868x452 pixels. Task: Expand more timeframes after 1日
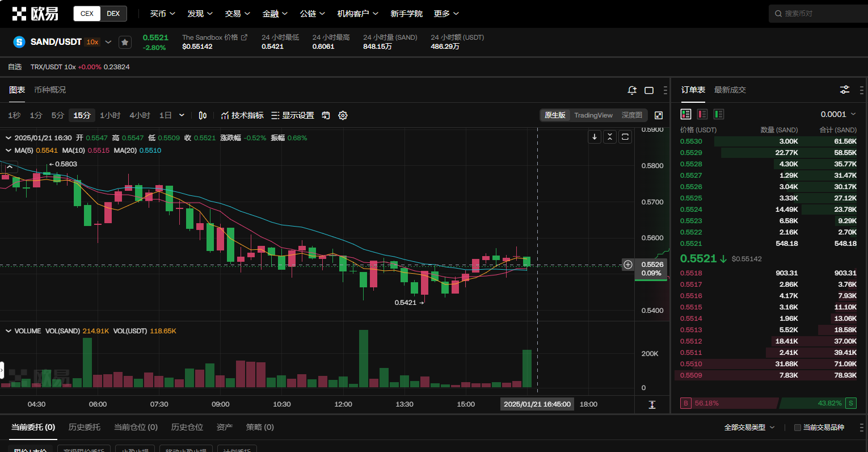click(x=182, y=115)
